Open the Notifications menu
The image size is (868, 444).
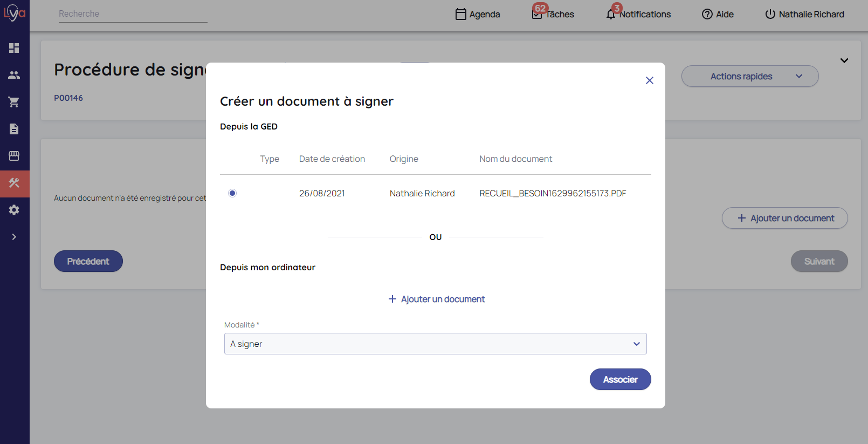(x=639, y=14)
